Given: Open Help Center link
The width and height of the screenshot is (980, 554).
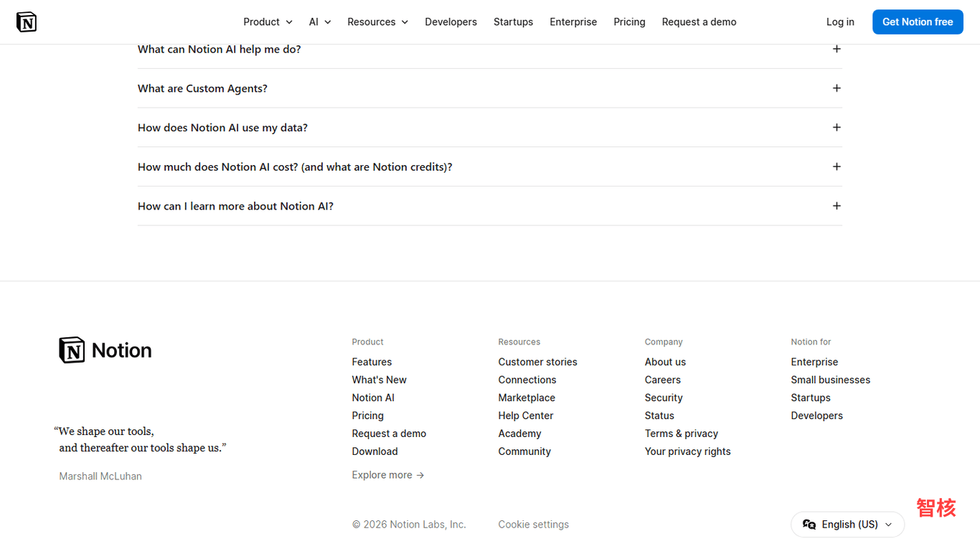Looking at the screenshot, I should [x=526, y=416].
